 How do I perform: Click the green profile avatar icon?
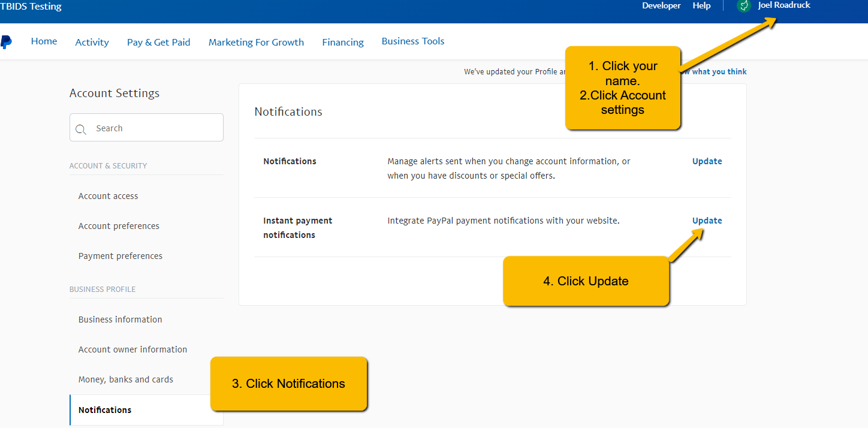tap(744, 5)
